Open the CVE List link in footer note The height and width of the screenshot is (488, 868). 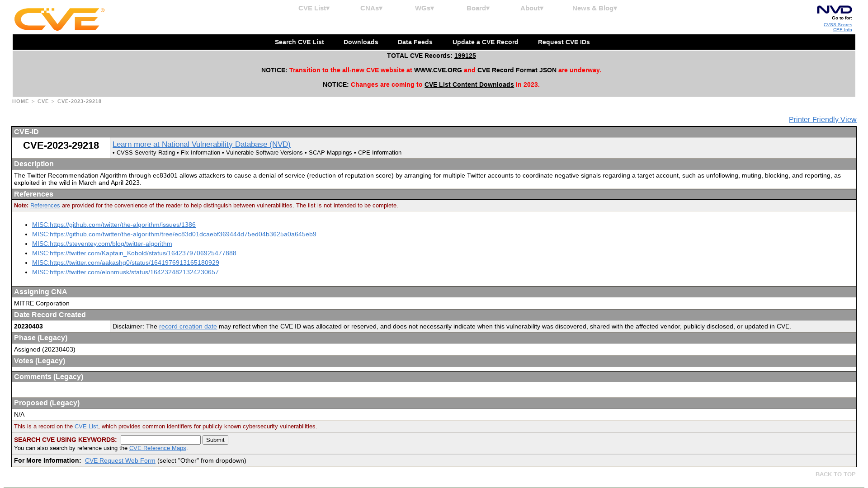[86, 426]
